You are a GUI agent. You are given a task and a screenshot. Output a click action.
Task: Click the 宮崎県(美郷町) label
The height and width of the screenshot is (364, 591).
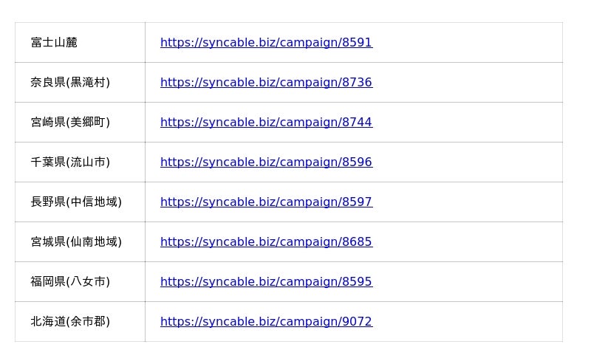point(70,123)
